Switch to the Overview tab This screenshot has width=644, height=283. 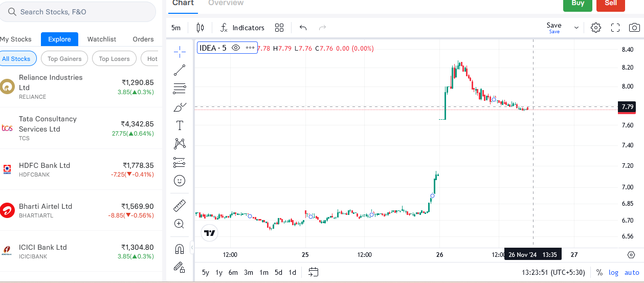(x=226, y=3)
